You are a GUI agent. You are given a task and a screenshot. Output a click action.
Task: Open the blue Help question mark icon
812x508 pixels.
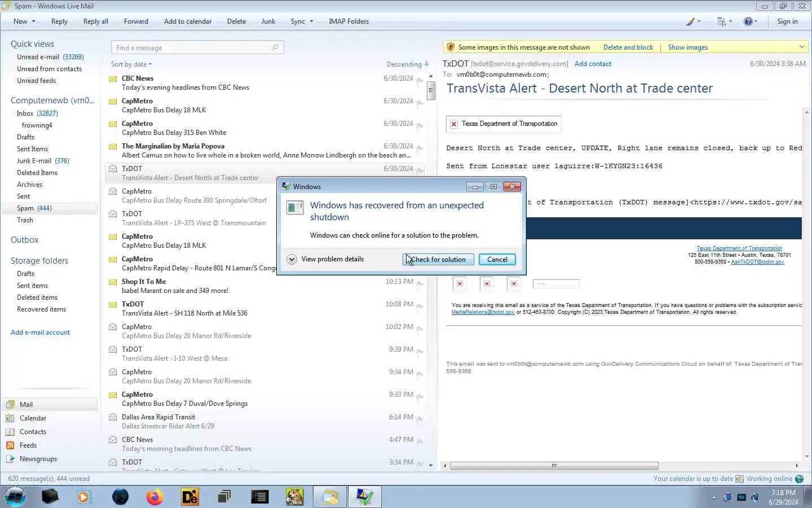click(748, 21)
